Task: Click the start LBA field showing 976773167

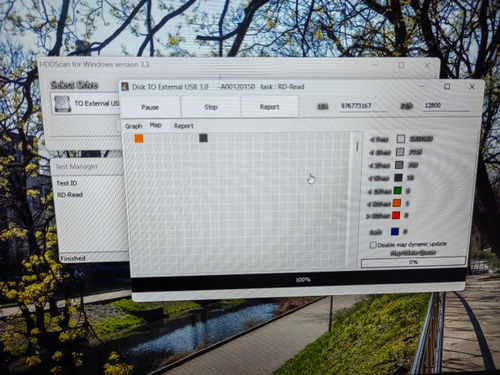Action: click(x=363, y=106)
